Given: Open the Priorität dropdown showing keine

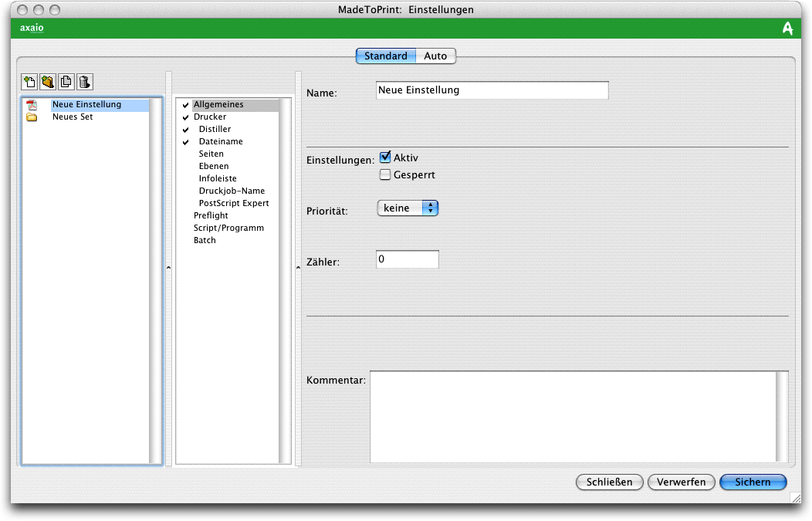Looking at the screenshot, I should [x=408, y=208].
